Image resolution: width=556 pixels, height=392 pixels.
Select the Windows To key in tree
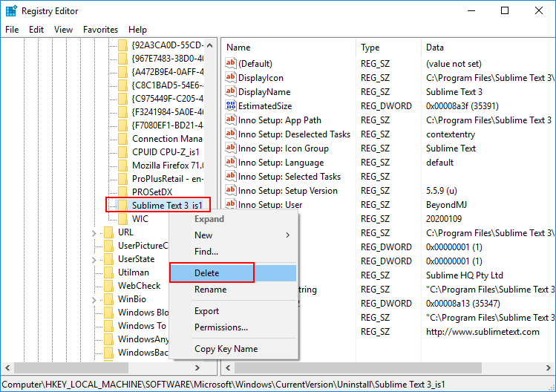pos(142,326)
